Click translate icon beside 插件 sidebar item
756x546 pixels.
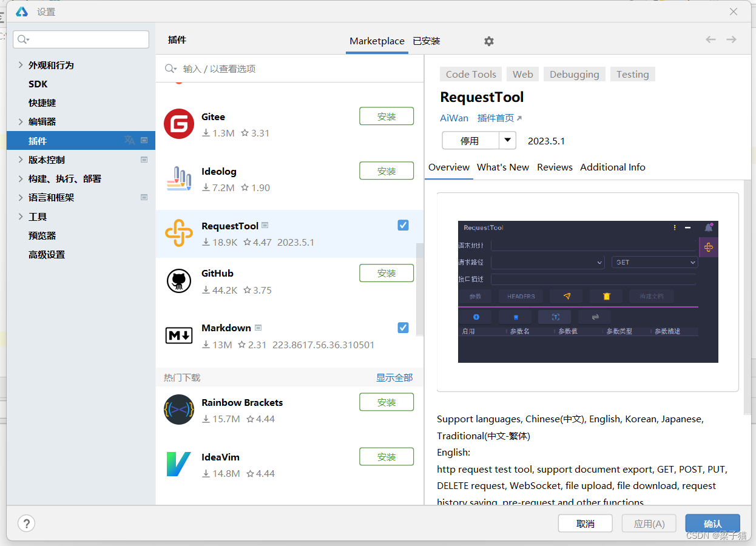click(130, 140)
